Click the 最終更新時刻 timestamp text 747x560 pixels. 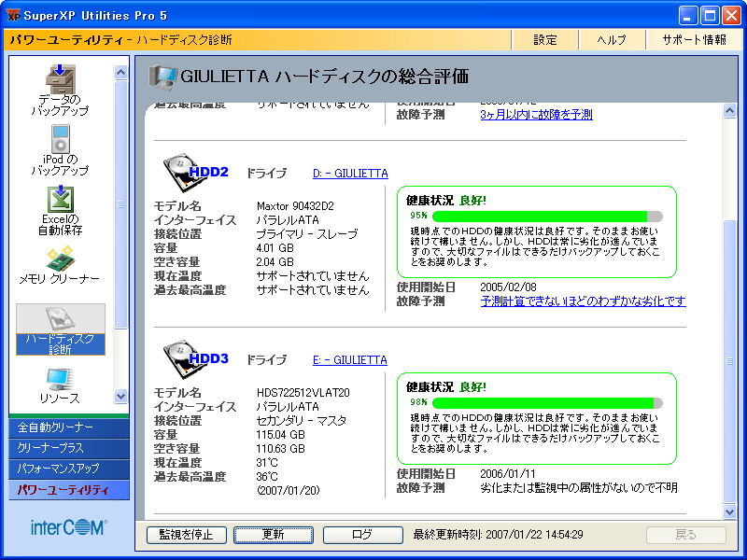pyautogui.click(x=498, y=535)
